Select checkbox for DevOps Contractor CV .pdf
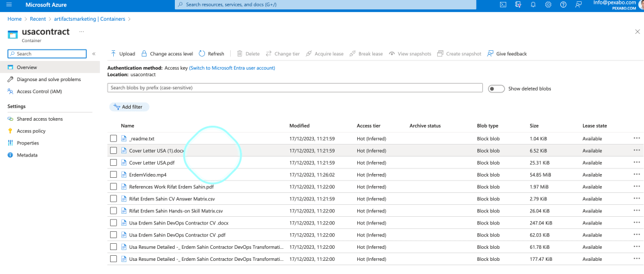The image size is (644, 274). (113, 235)
